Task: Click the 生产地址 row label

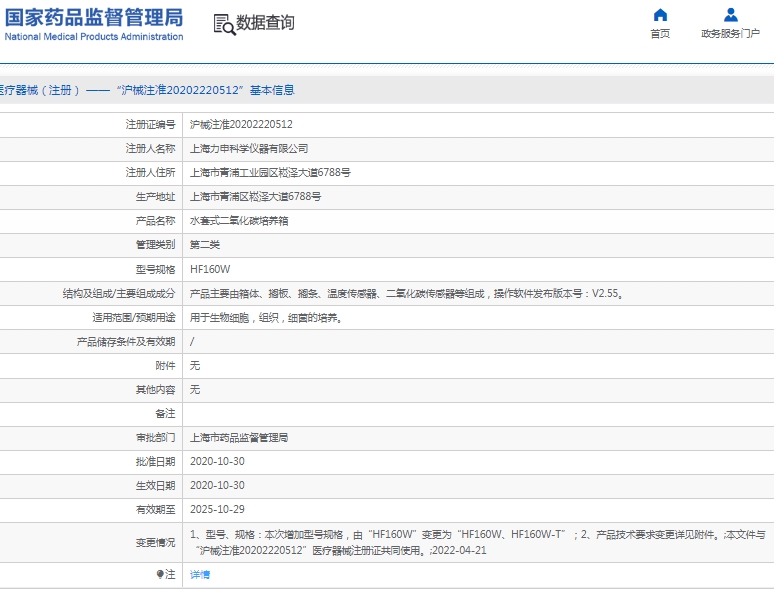Action: [155, 197]
